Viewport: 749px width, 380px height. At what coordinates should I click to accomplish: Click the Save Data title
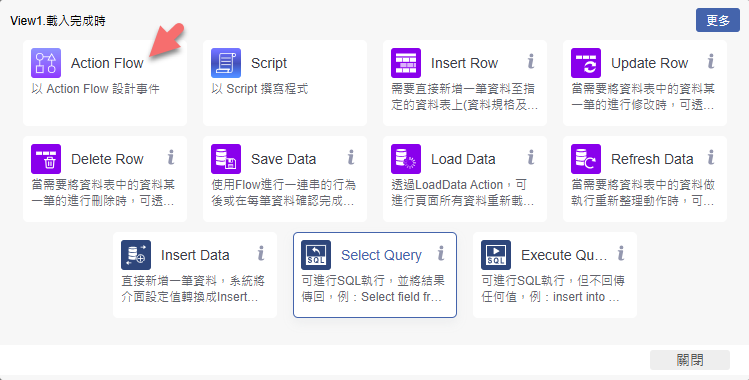tap(283, 159)
